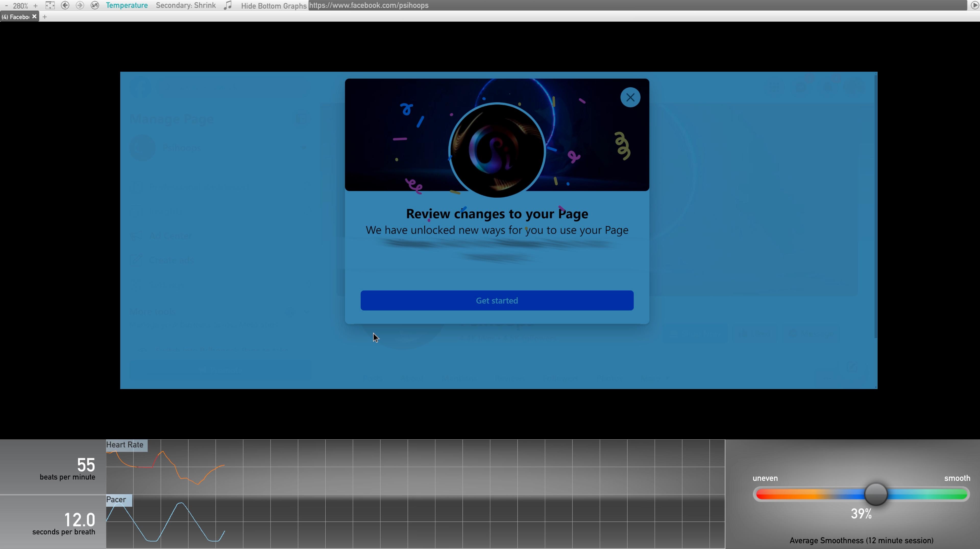Open the music note audio settings
980x549 pixels.
tap(227, 5)
